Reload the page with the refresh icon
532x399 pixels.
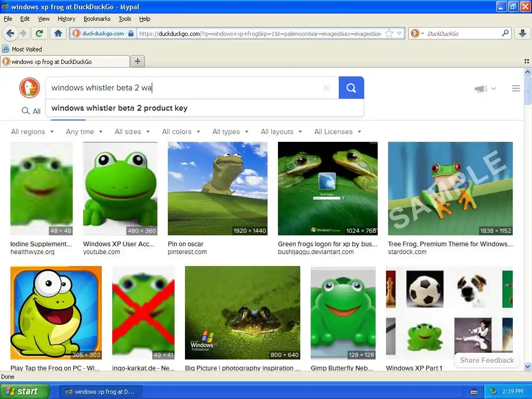point(39,33)
